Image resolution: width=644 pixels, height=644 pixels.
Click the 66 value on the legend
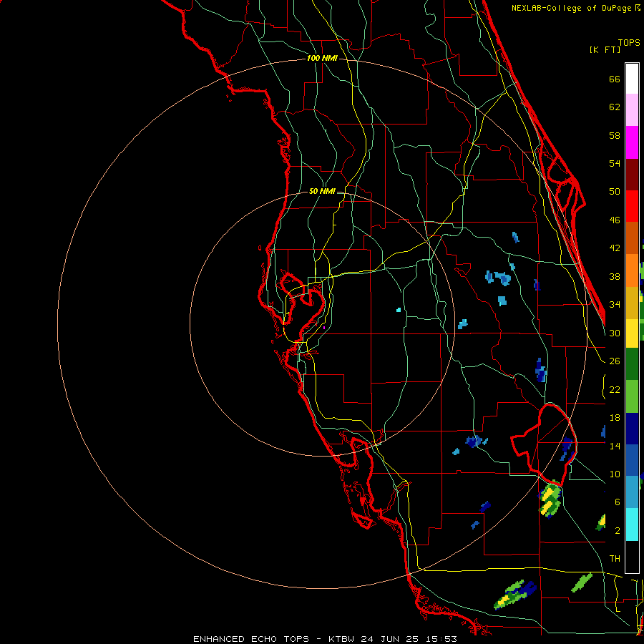pos(615,79)
